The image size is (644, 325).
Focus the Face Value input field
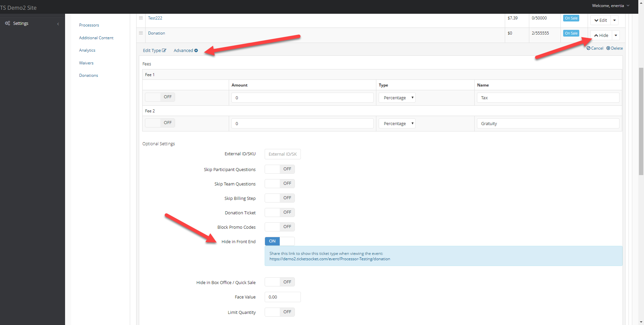[283, 297]
